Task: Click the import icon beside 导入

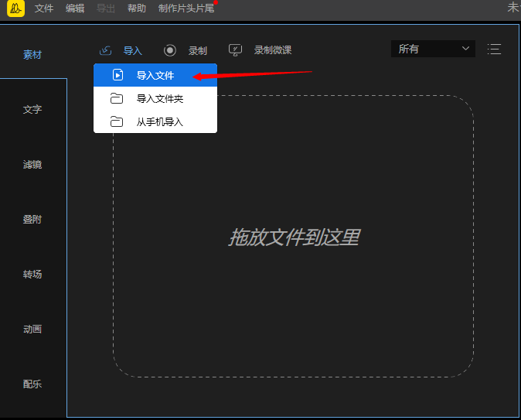Action: [105, 50]
